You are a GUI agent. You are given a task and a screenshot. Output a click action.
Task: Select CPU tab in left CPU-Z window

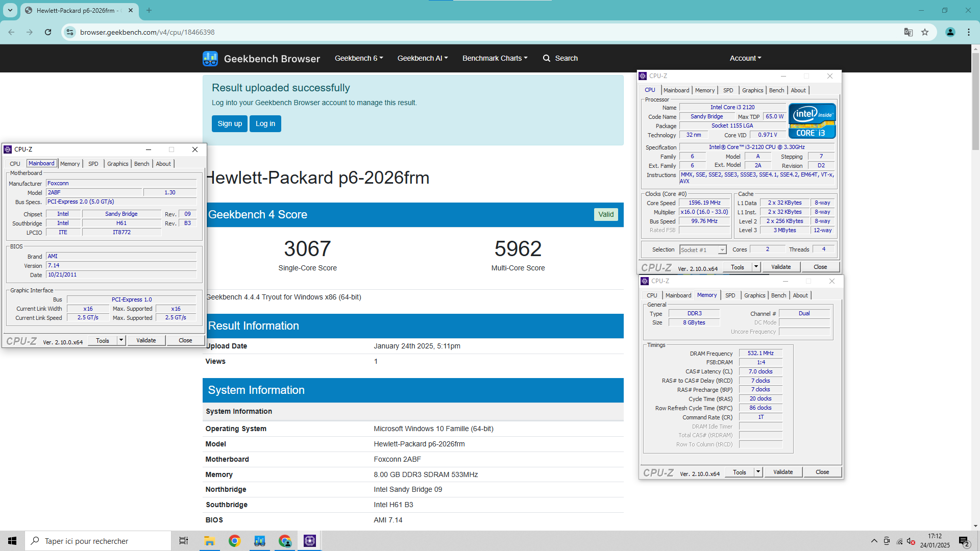pos(15,164)
